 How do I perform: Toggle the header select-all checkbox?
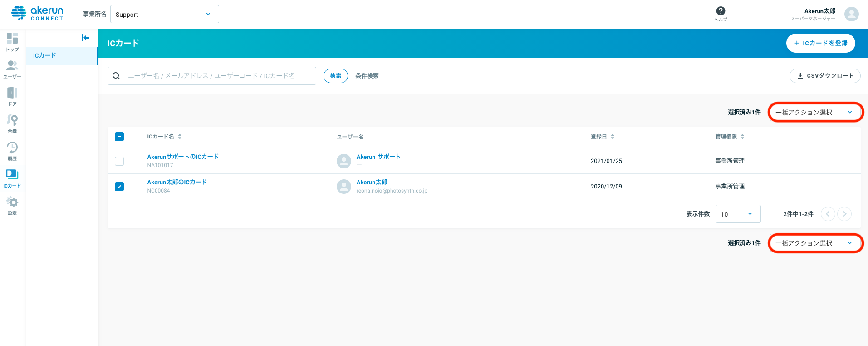click(119, 137)
